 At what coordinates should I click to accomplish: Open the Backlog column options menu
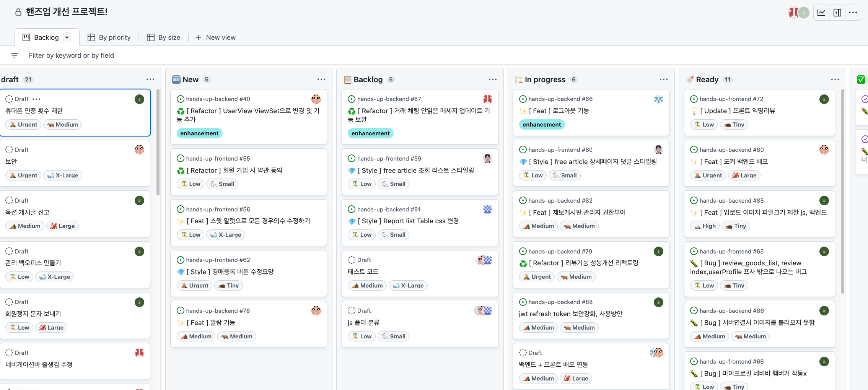tap(492, 79)
